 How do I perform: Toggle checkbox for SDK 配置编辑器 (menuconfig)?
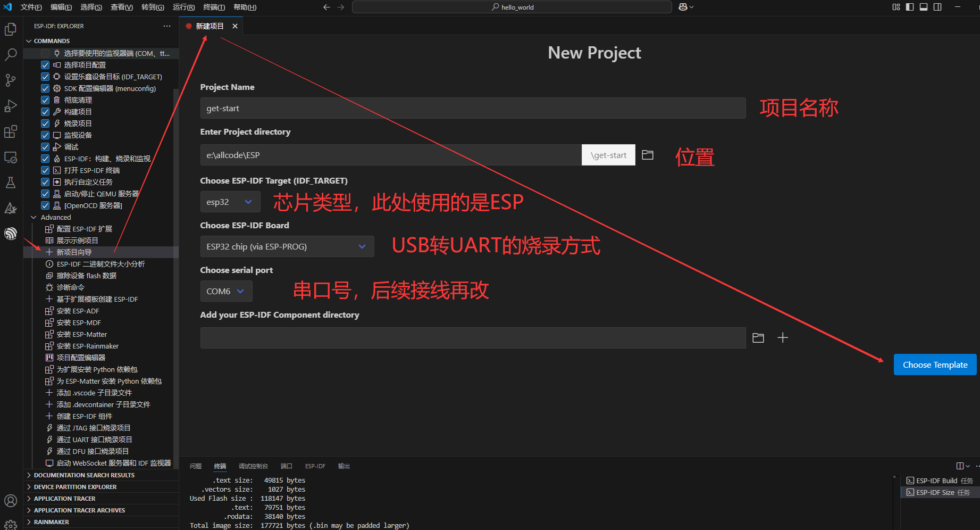(x=45, y=88)
